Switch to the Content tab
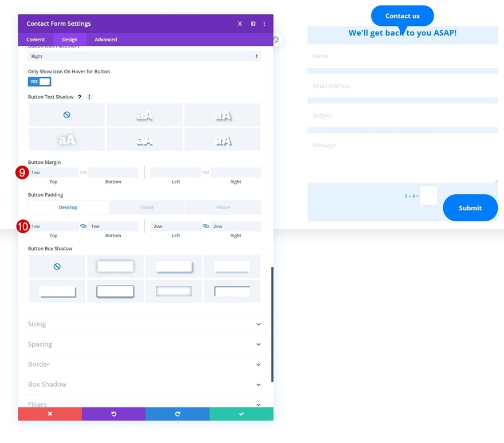The height and width of the screenshot is (443, 504). pos(36,39)
